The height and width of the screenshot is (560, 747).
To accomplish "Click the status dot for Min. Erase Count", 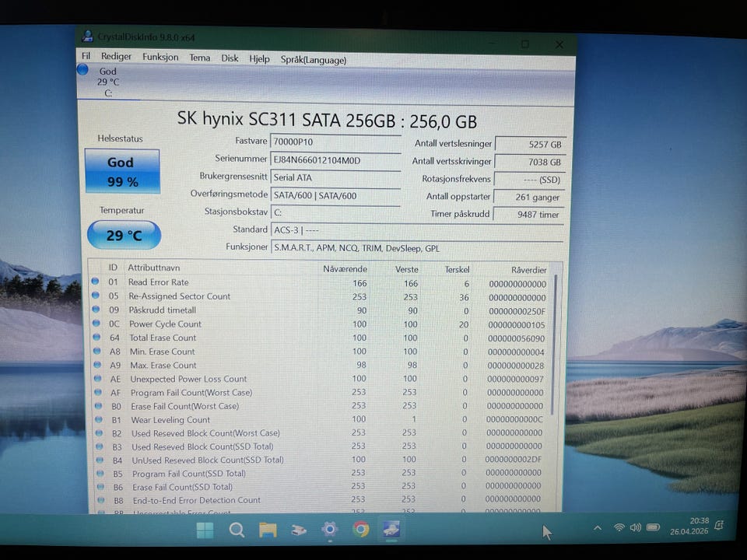I will click(97, 351).
